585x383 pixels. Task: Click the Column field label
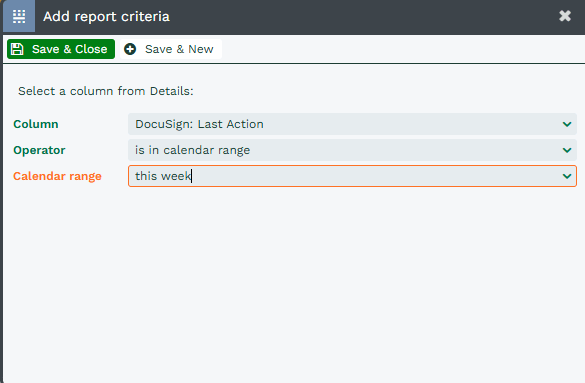tap(36, 124)
